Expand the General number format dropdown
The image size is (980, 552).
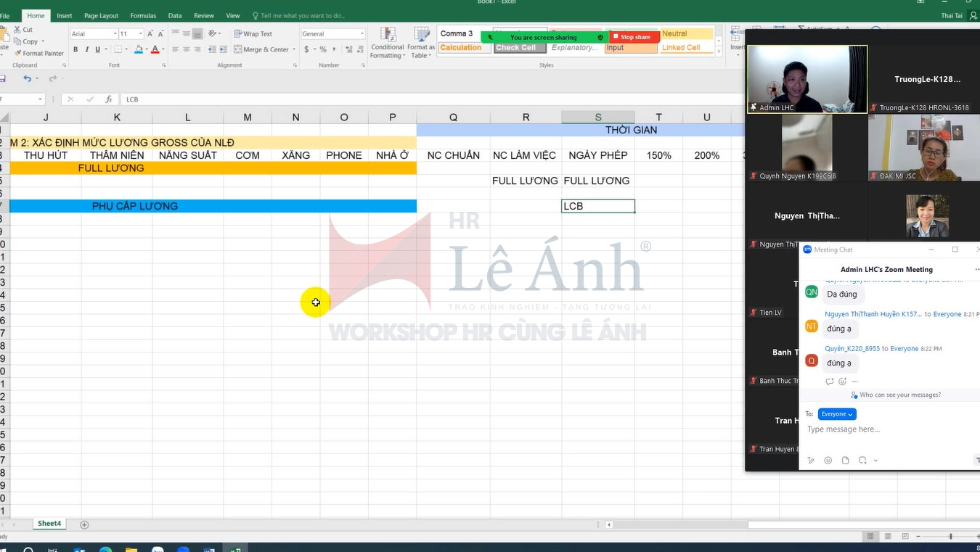362,34
